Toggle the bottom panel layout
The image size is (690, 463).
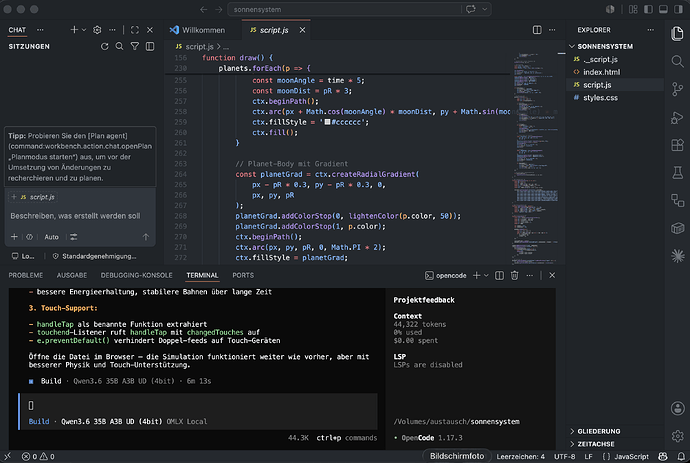663,9
